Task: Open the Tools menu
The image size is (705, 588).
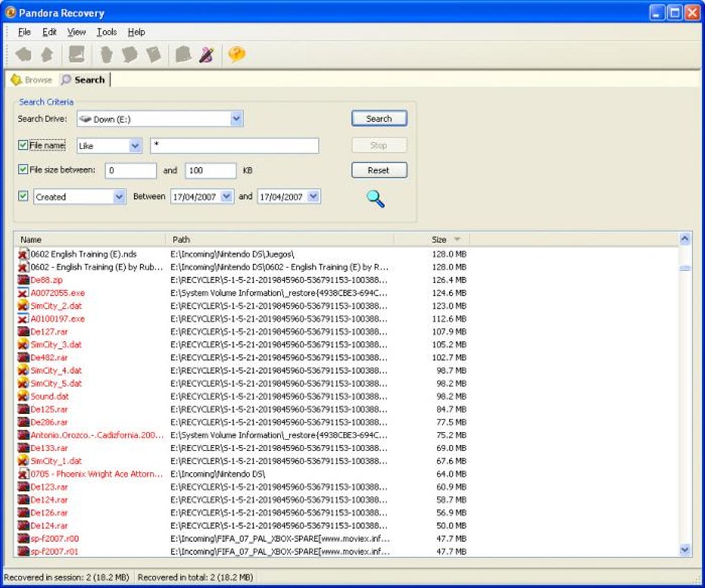Action: tap(106, 32)
